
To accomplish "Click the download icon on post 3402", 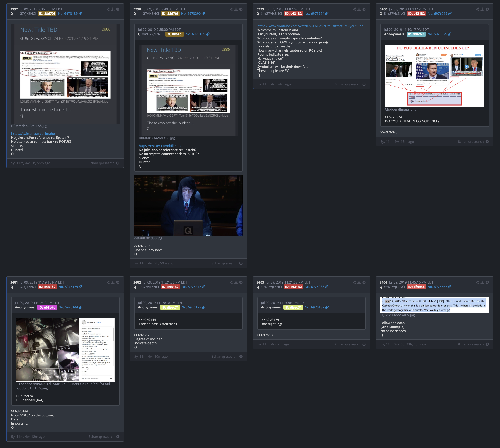I will tap(236, 282).
